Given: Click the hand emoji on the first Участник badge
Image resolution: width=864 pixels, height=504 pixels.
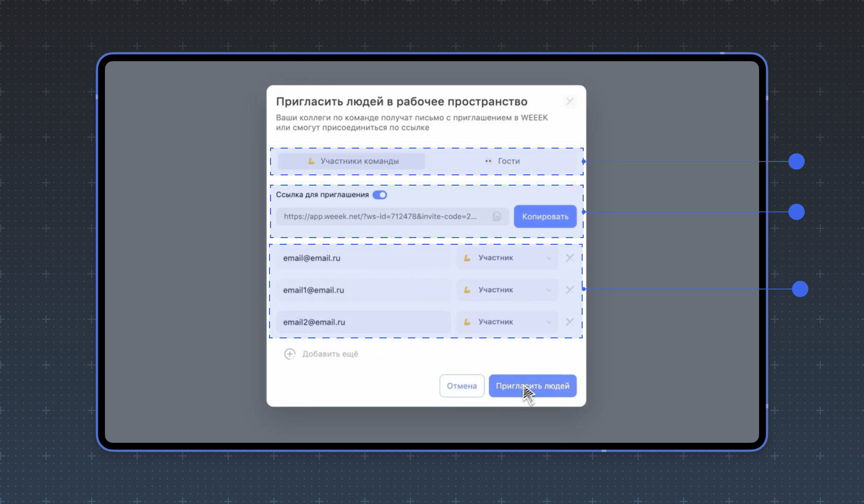Looking at the screenshot, I should point(467,258).
